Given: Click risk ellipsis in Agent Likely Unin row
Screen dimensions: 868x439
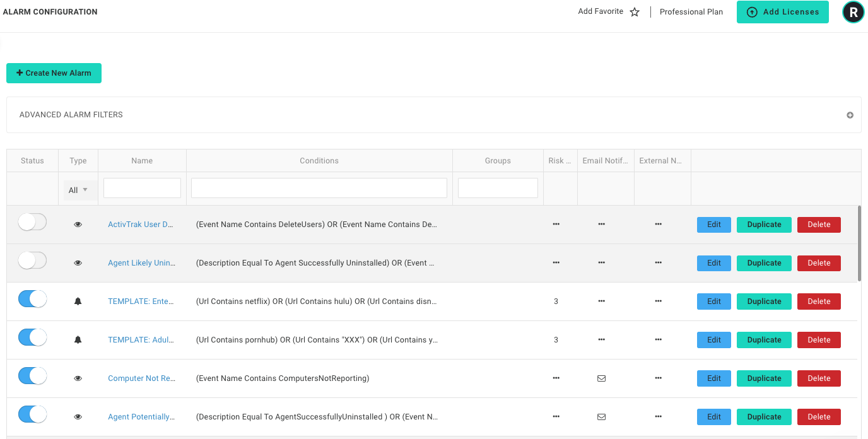Looking at the screenshot, I should pyautogui.click(x=556, y=263).
